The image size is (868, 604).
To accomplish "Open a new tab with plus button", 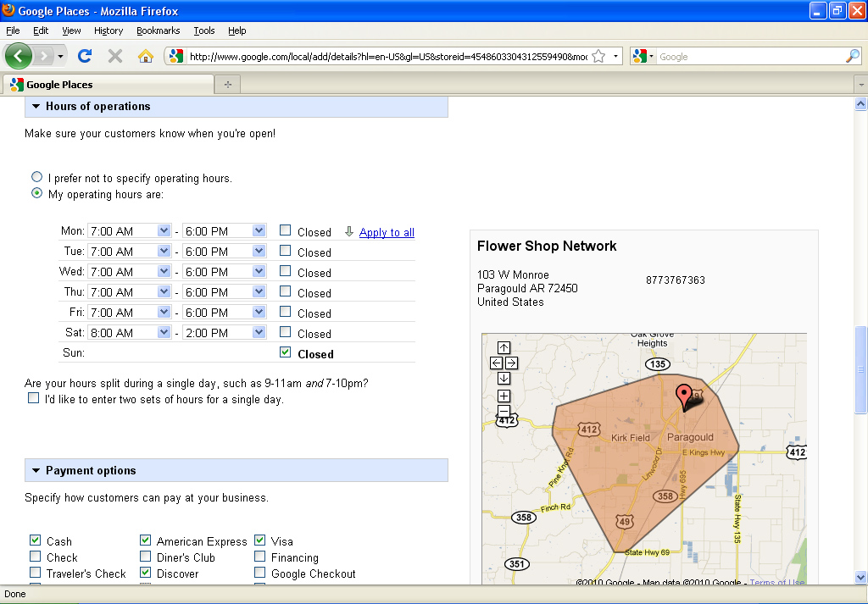I will pyautogui.click(x=227, y=84).
